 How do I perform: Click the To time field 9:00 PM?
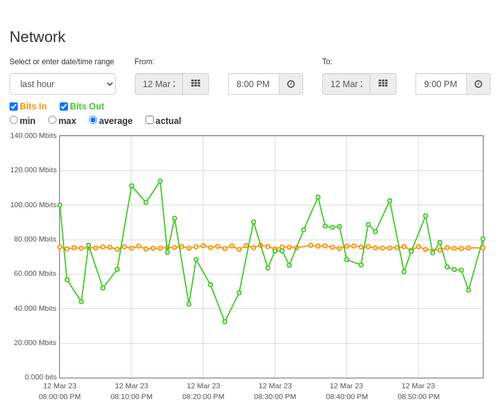point(441,84)
